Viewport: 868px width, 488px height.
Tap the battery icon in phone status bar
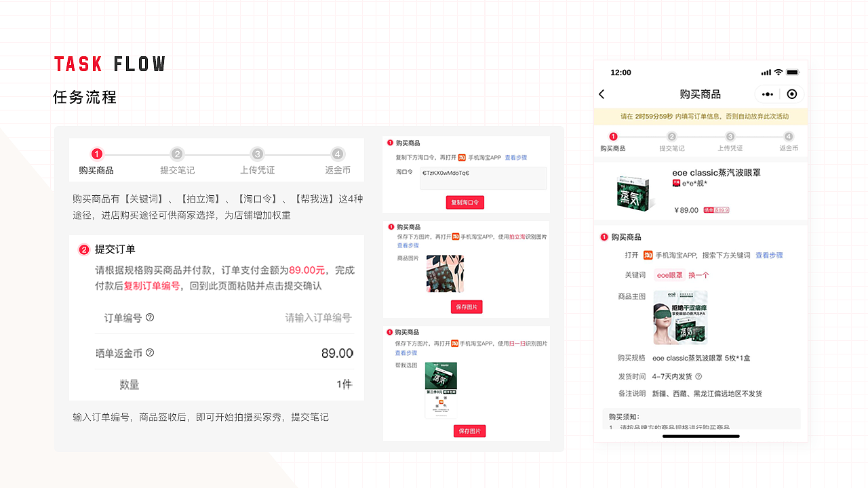coord(793,73)
